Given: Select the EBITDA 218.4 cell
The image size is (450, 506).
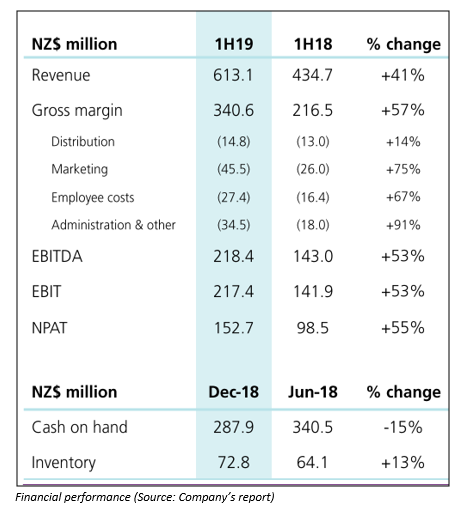Looking at the screenshot, I should pos(233,256).
